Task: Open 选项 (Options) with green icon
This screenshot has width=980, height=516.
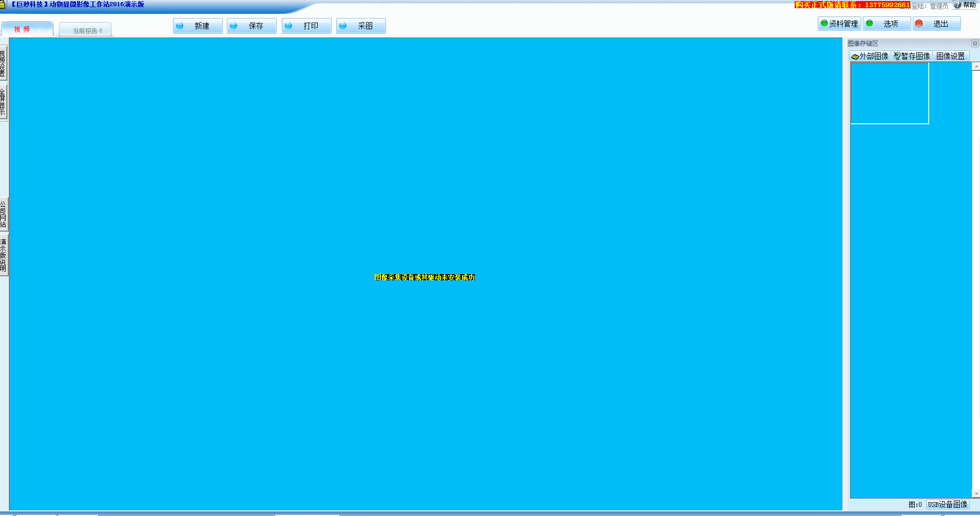Action: click(x=887, y=24)
